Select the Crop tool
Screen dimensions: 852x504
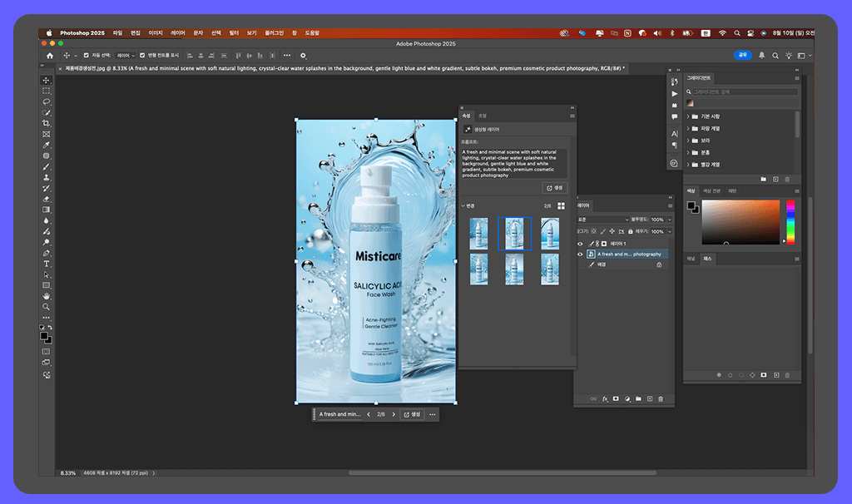point(47,123)
